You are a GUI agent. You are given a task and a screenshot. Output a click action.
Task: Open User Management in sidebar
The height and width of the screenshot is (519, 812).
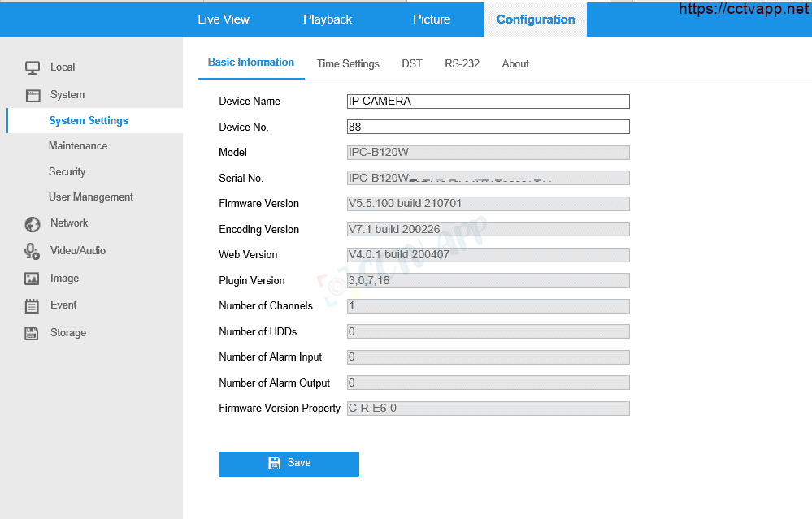coord(91,197)
